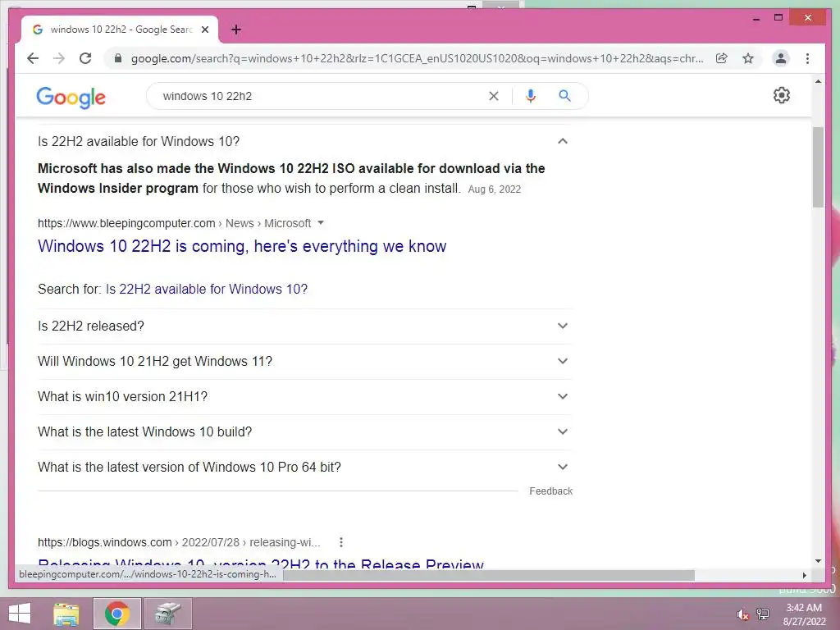Close the Google Search tab
840x630 pixels.
204,30
